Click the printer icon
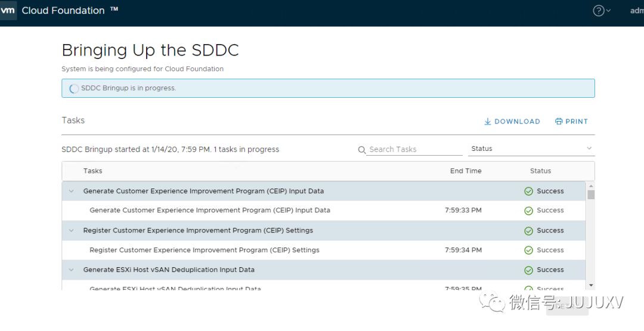 (559, 122)
